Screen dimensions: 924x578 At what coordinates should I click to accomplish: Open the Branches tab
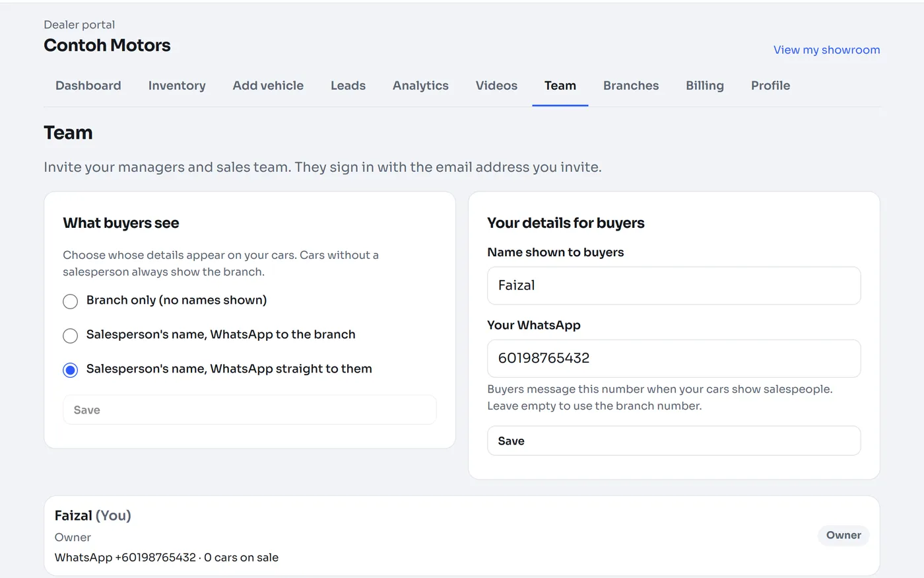click(631, 86)
